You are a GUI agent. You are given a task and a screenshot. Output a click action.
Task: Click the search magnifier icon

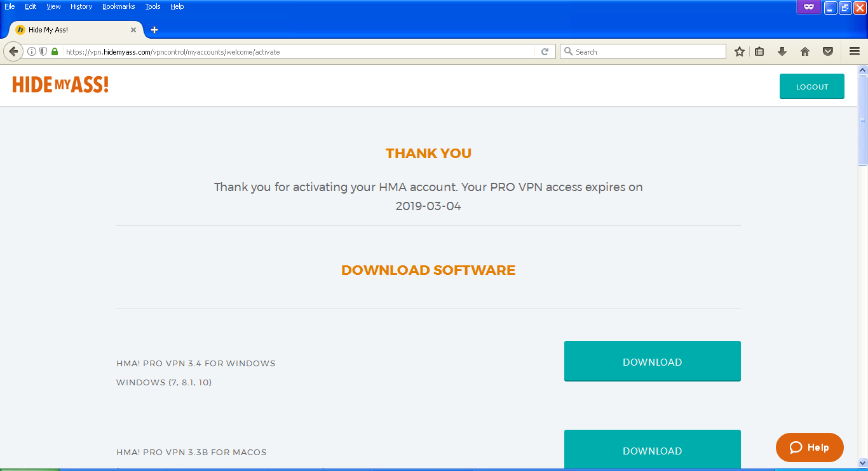click(x=568, y=52)
